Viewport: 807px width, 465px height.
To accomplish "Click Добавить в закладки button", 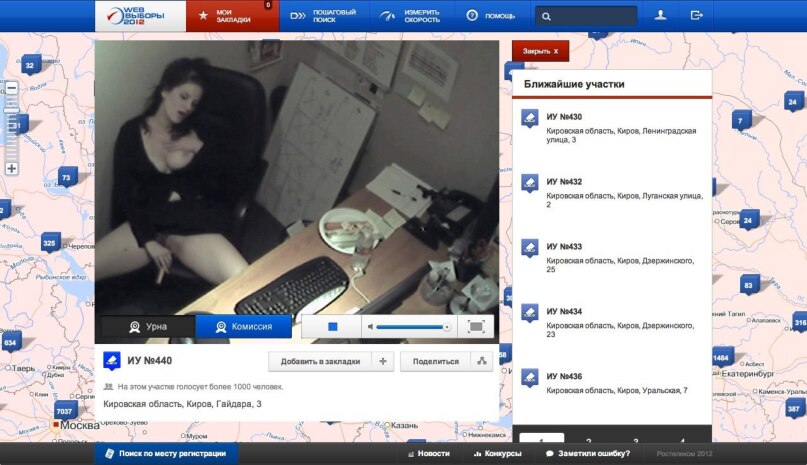I will tap(320, 361).
